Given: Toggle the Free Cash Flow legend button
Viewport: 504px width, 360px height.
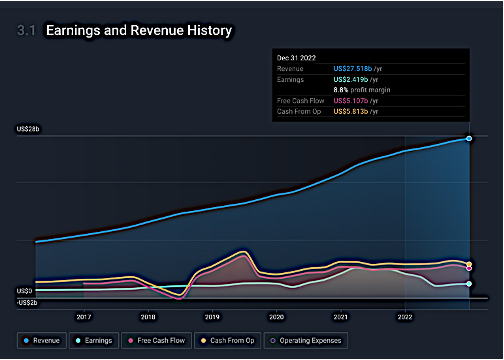Looking at the screenshot, I should tap(156, 340).
